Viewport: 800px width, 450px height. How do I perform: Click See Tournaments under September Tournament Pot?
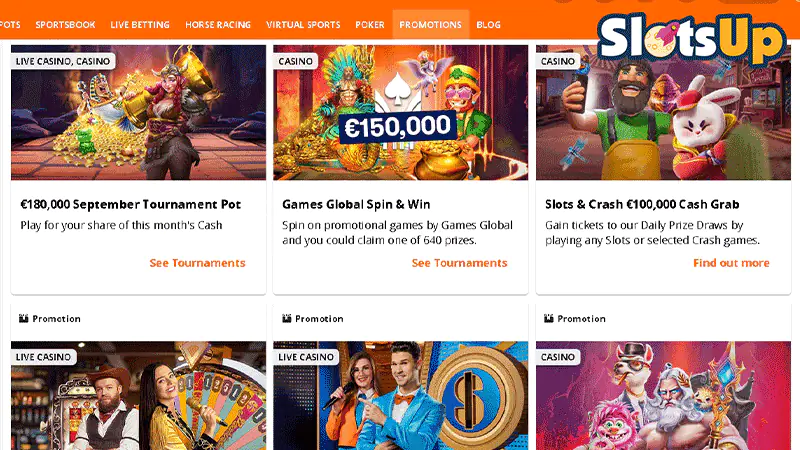click(x=197, y=263)
